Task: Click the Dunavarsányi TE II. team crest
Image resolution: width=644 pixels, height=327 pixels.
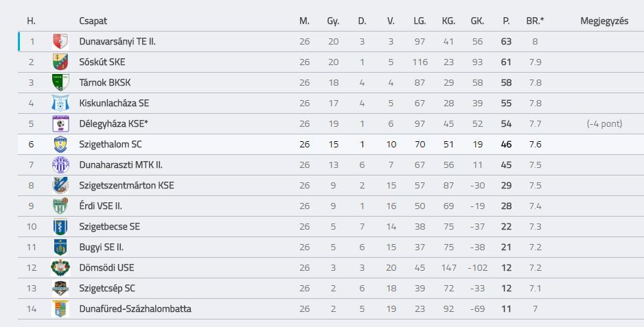Action: [x=60, y=41]
